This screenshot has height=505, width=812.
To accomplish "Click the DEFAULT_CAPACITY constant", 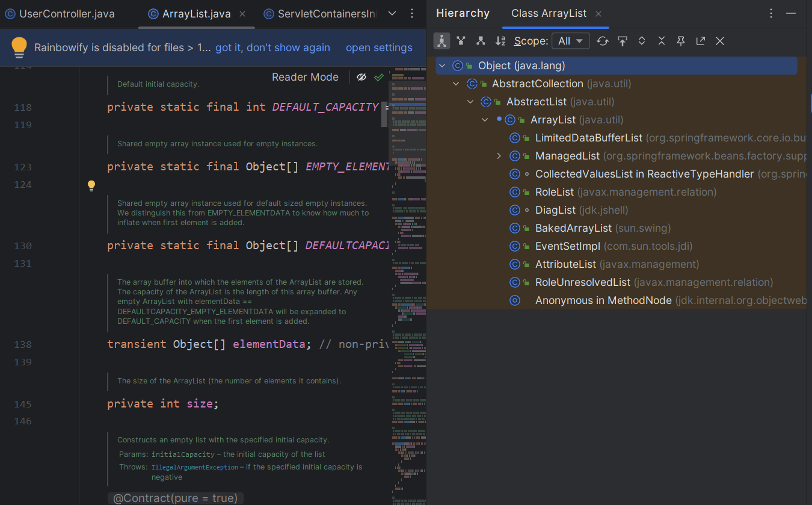I will click(x=325, y=107).
